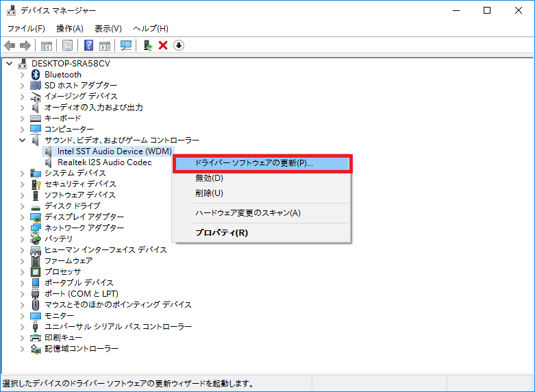This screenshot has width=535, height=392.
Task: Open the ヘルプ(H) menu
Action: pyautogui.click(x=151, y=29)
